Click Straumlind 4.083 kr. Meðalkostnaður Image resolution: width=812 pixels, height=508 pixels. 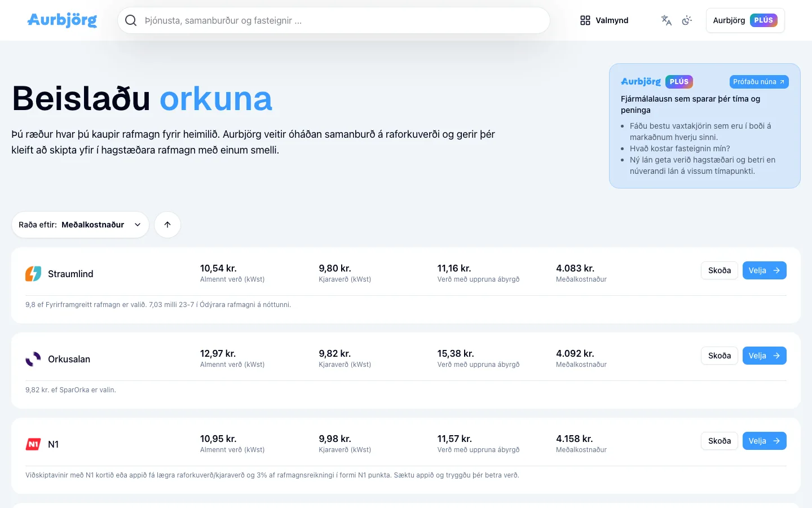click(581, 273)
